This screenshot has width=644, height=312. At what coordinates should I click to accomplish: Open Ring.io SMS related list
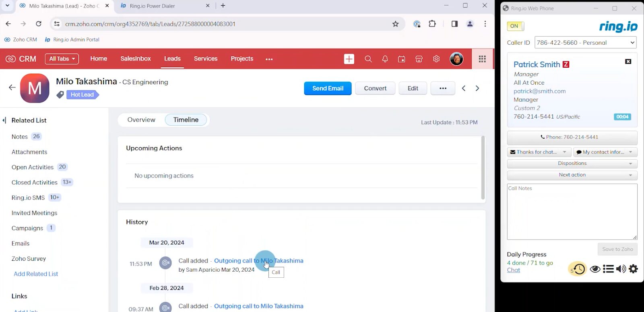[28, 198]
